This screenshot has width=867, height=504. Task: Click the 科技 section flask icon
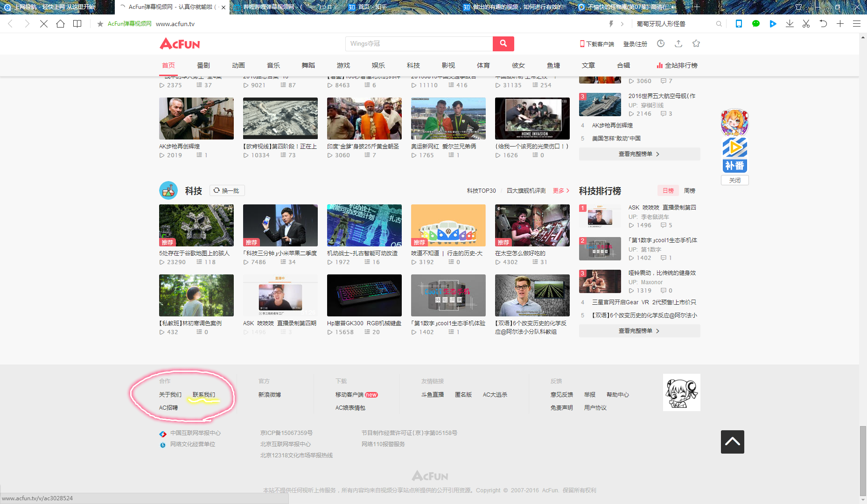point(168,190)
